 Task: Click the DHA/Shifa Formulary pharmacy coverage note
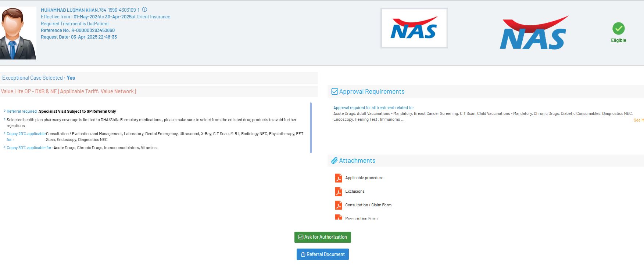pos(151,123)
